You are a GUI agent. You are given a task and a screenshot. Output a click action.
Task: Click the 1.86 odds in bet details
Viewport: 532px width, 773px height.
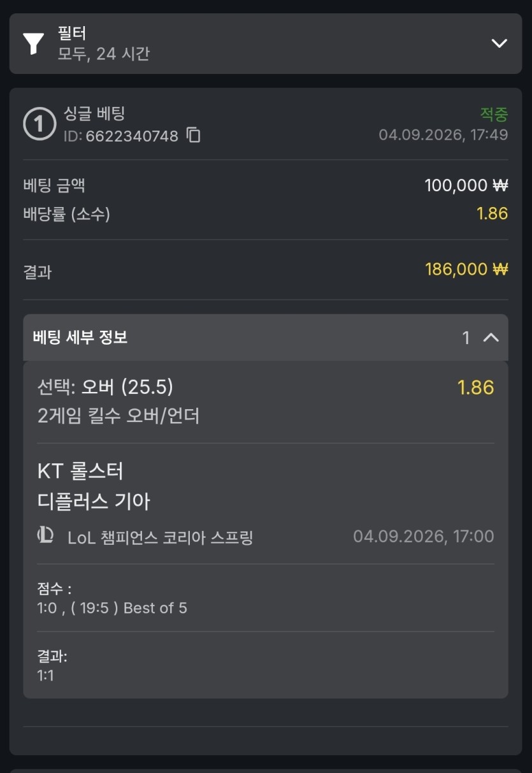click(476, 387)
